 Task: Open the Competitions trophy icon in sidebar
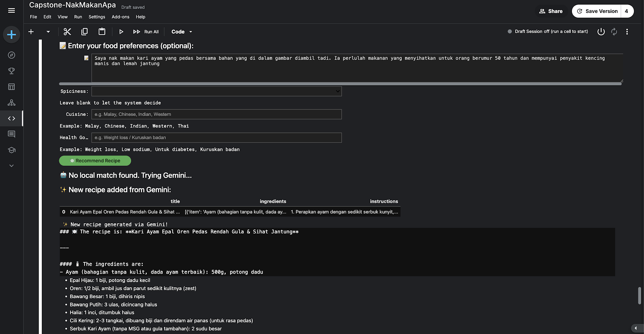12,71
